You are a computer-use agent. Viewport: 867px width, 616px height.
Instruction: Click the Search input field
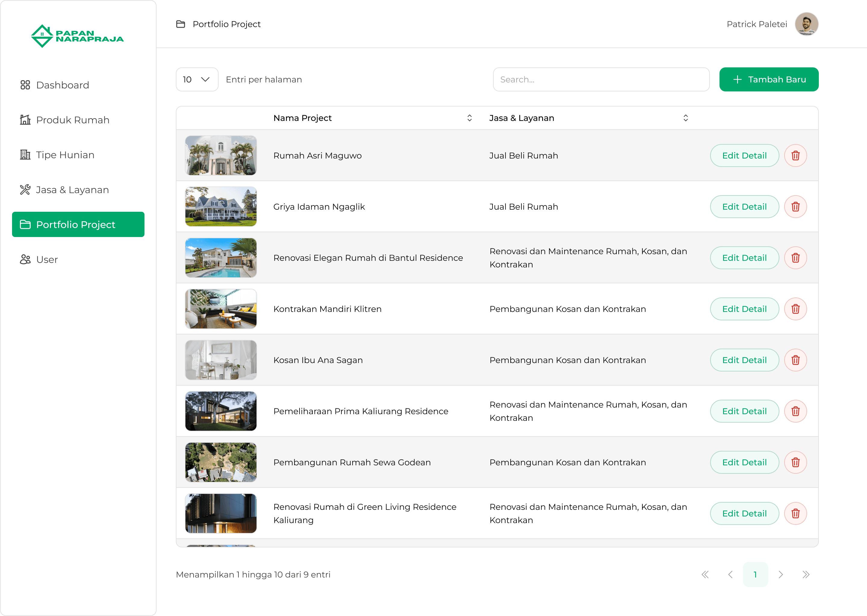click(601, 79)
